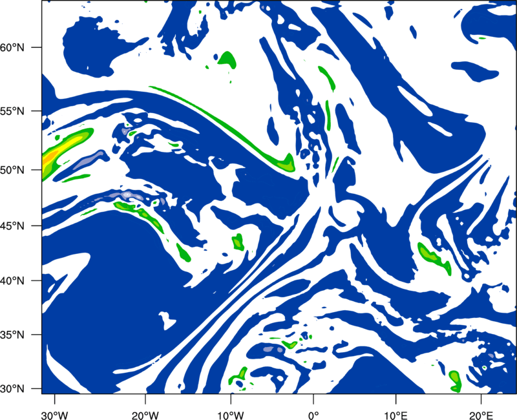The height and width of the screenshot is (420, 517).
Task: Click the 50°N latitude label
Action: coord(12,171)
